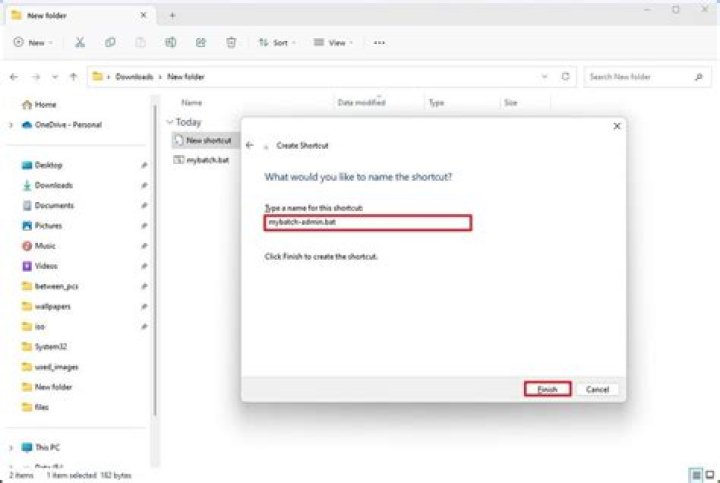Expand OneDrive - Personal tree node

11,125
